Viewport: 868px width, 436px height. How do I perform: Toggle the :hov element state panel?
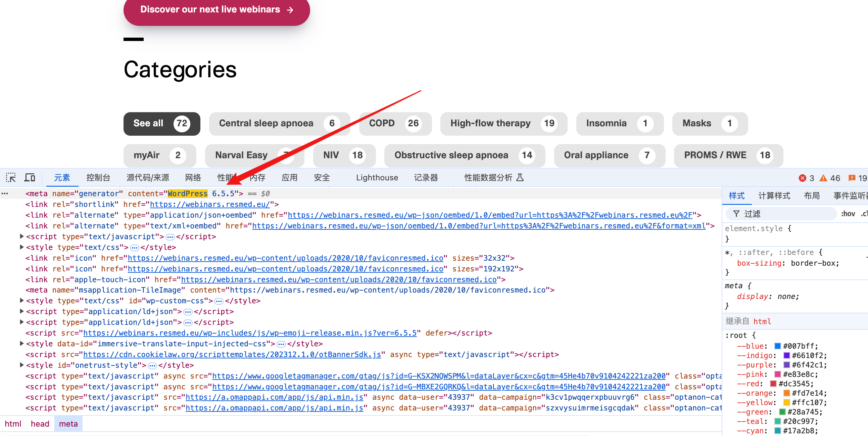[848, 214]
